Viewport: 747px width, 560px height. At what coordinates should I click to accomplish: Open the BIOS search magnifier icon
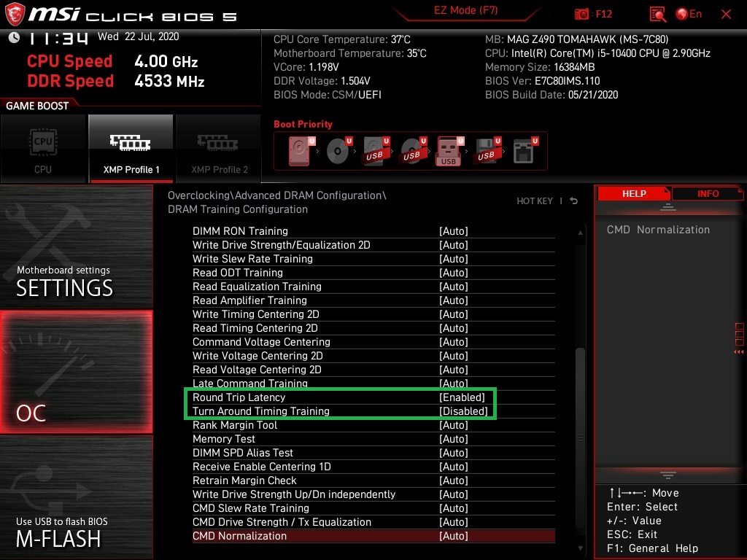657,15
